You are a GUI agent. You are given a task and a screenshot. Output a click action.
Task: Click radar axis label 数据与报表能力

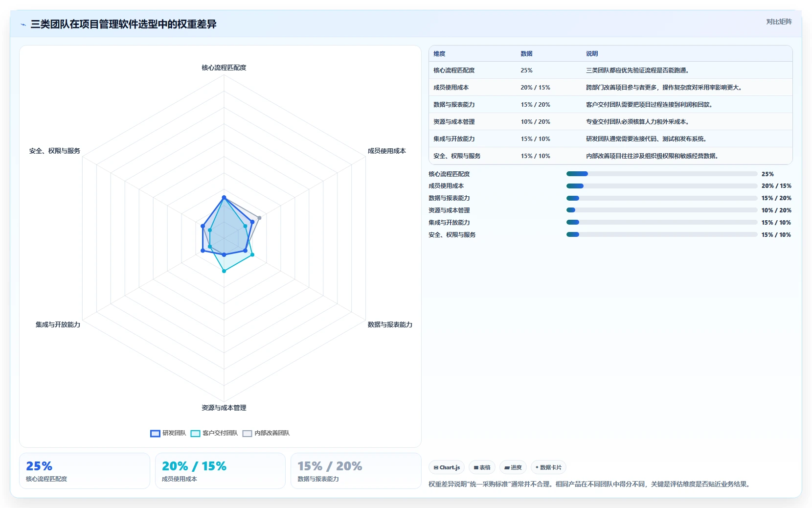click(x=390, y=324)
